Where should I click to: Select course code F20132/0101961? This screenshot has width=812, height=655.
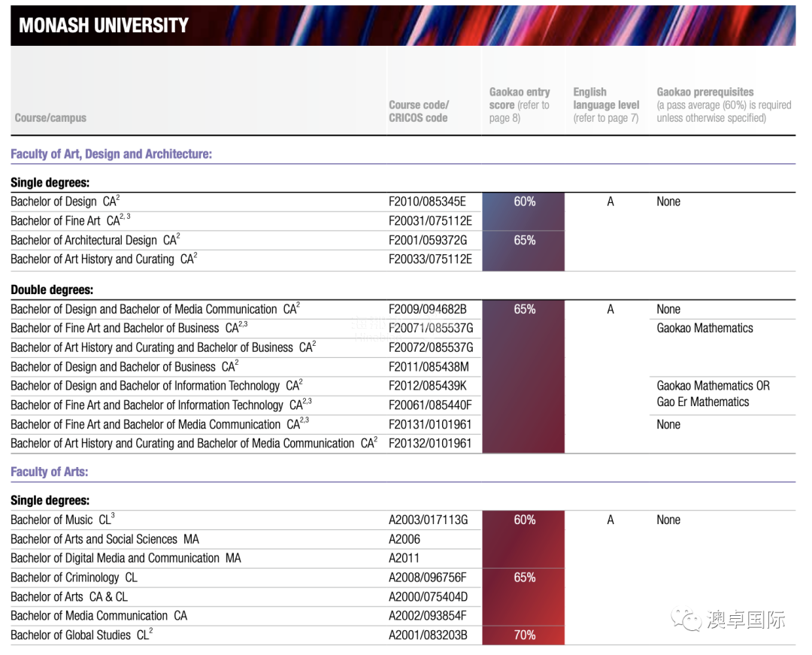coord(430,443)
